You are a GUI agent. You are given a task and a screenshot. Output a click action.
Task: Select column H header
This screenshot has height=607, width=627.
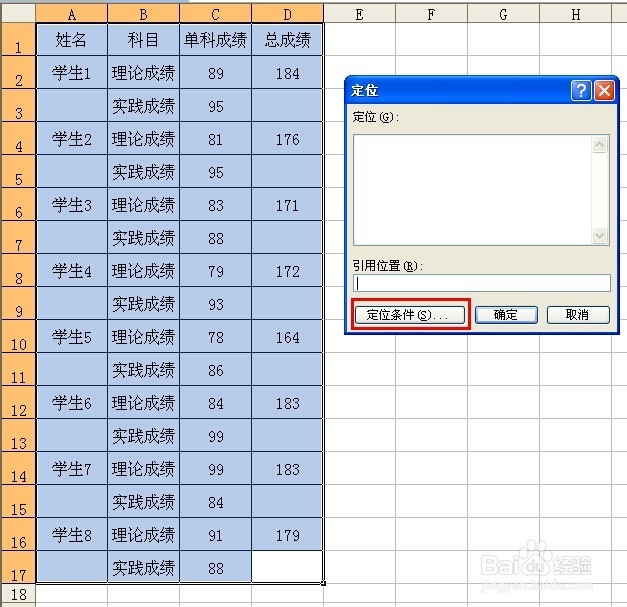575,14
